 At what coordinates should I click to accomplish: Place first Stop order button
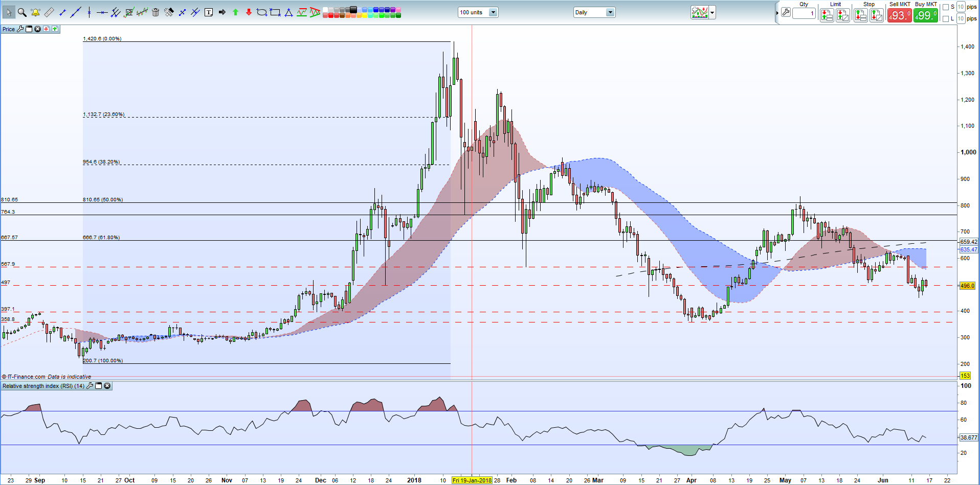(x=861, y=15)
